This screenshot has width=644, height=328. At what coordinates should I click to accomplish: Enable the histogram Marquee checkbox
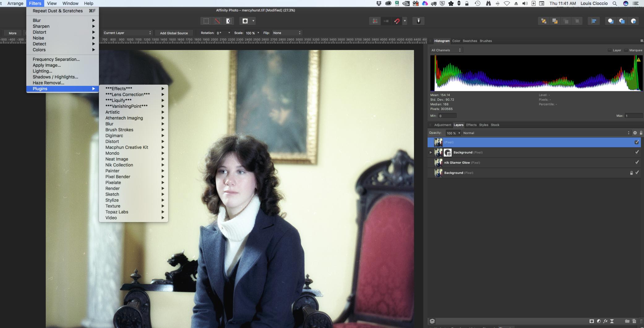(x=626, y=50)
